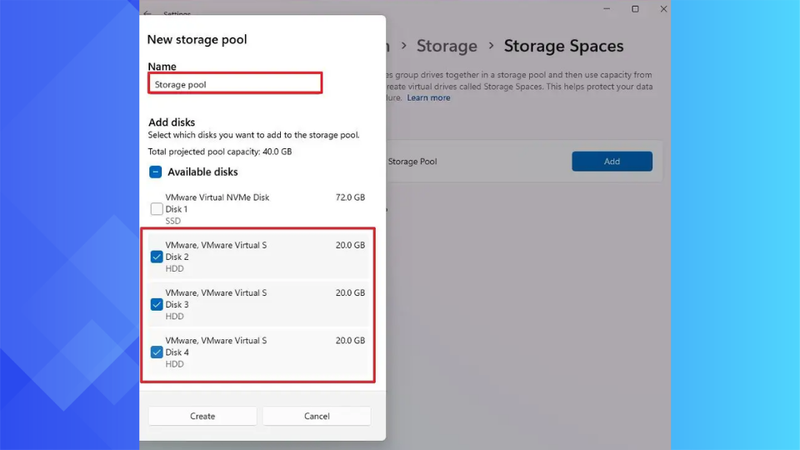Click the 20.0 GB size of Disk 4

(x=350, y=340)
